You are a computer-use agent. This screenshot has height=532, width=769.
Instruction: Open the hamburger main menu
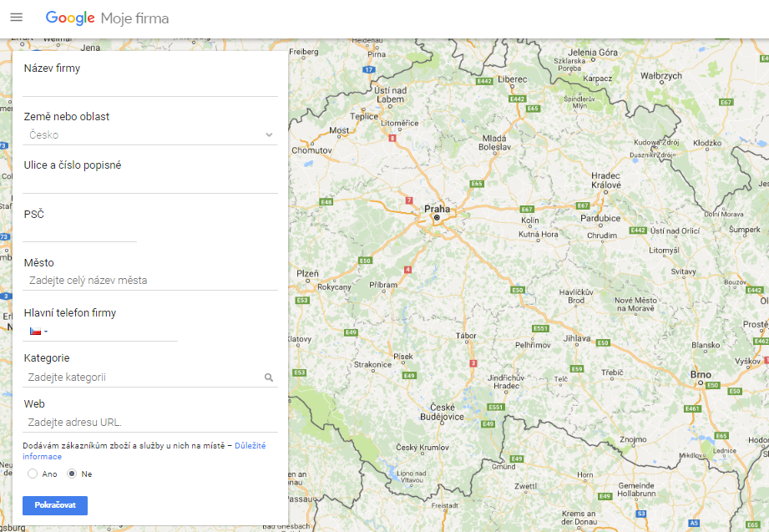(x=16, y=18)
